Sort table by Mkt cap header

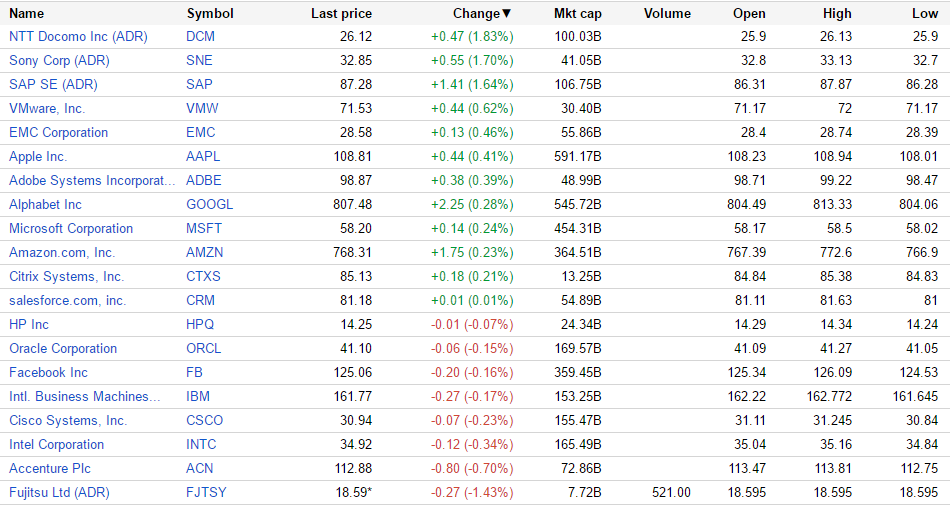[x=577, y=14]
